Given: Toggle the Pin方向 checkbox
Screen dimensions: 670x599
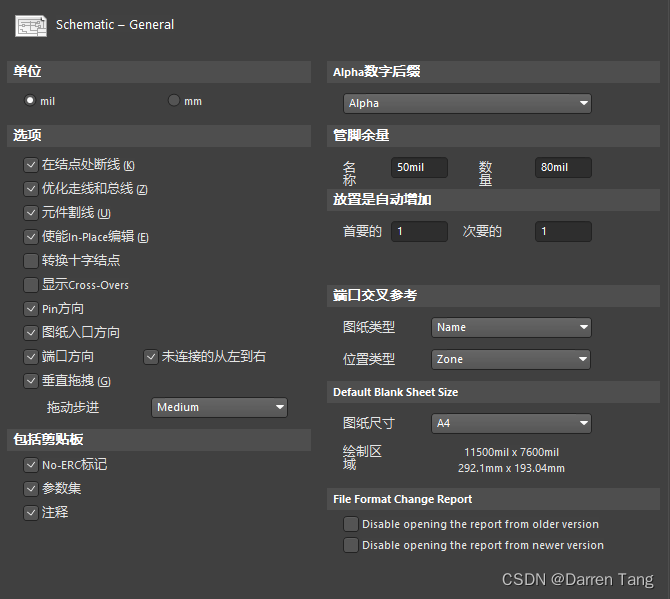Looking at the screenshot, I should tap(31, 308).
